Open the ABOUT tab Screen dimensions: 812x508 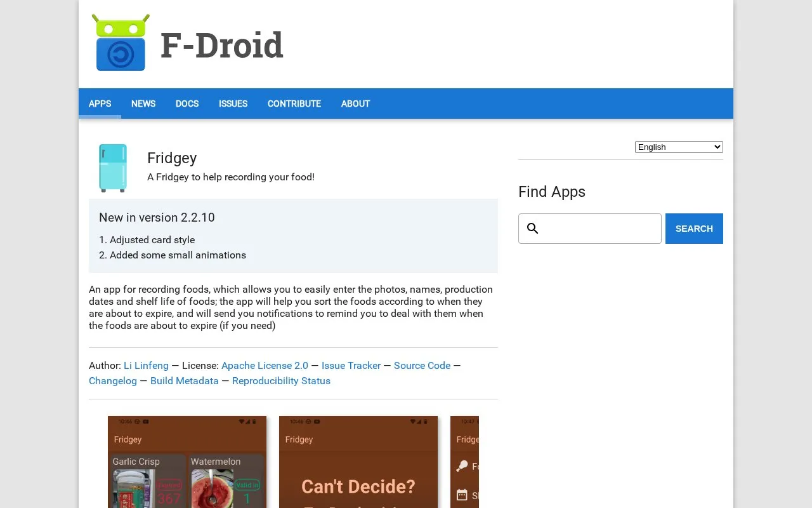pyautogui.click(x=355, y=104)
